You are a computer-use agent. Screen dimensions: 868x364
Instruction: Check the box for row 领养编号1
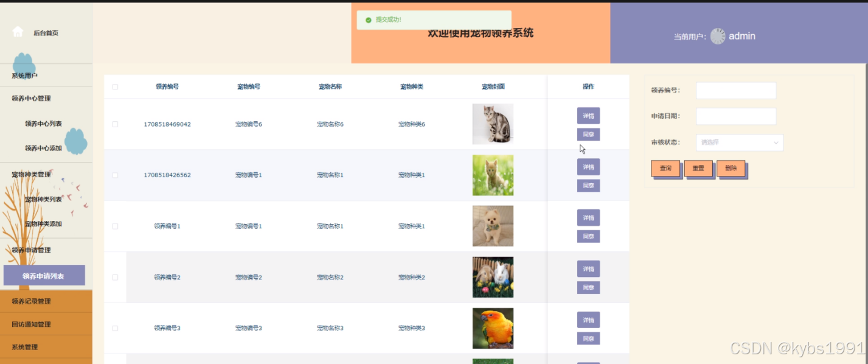115,226
